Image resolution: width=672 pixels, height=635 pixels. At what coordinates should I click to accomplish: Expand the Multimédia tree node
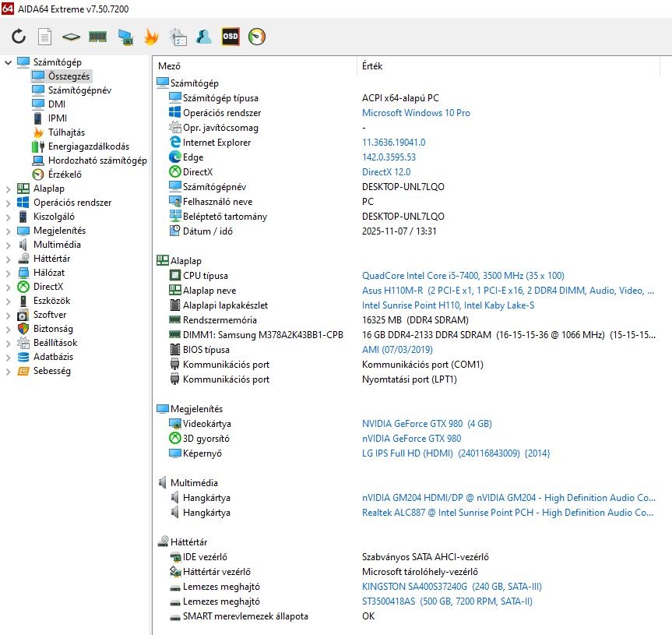(8, 245)
